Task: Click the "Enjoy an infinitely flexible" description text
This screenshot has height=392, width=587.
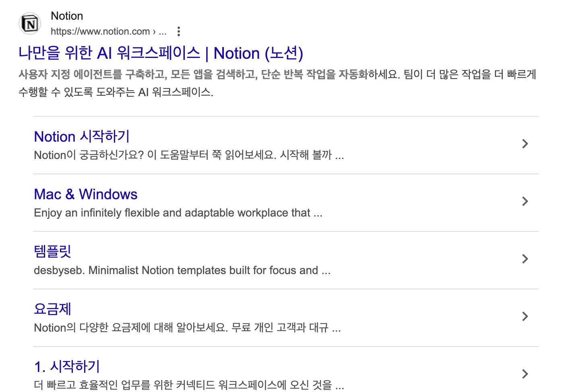Action: [x=178, y=213]
